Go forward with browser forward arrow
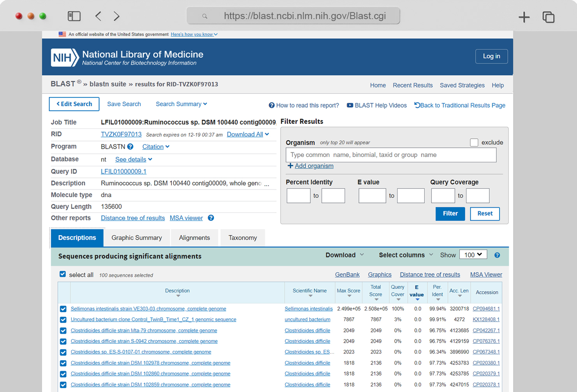The image size is (577, 392). click(116, 16)
